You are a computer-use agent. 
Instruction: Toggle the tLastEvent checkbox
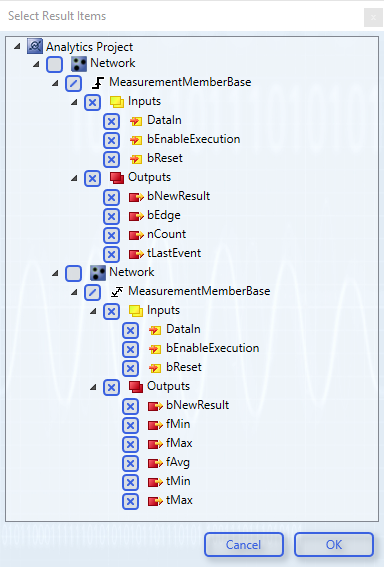pos(111,255)
